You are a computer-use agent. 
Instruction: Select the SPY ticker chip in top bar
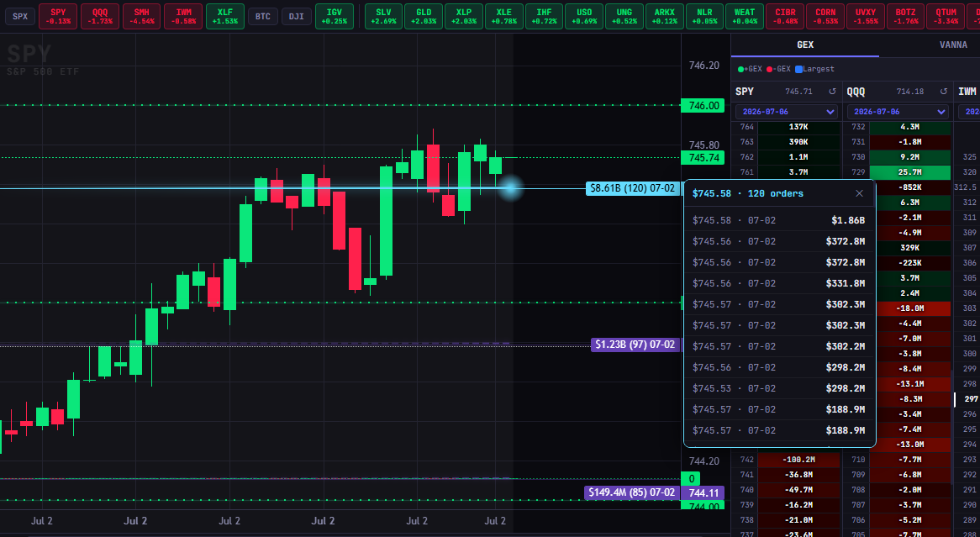(58, 16)
